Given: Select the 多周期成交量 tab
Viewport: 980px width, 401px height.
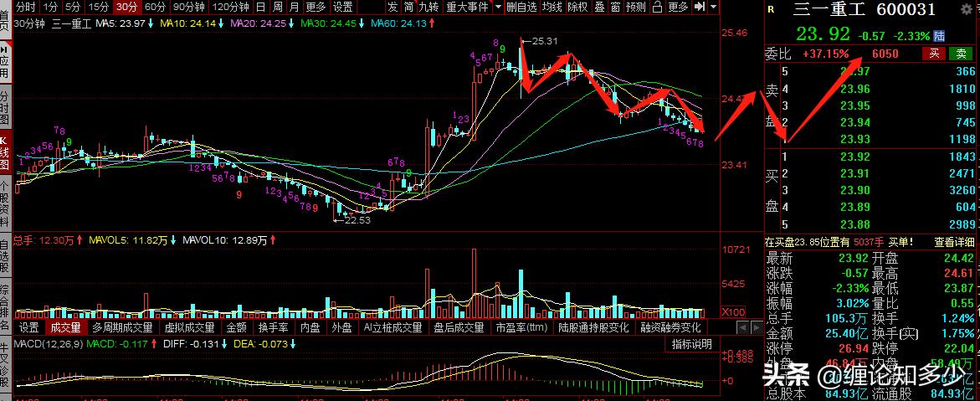Looking at the screenshot, I should click(122, 327).
